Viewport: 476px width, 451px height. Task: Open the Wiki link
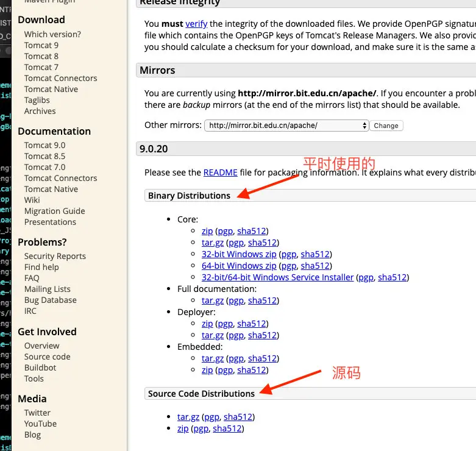pyautogui.click(x=32, y=200)
